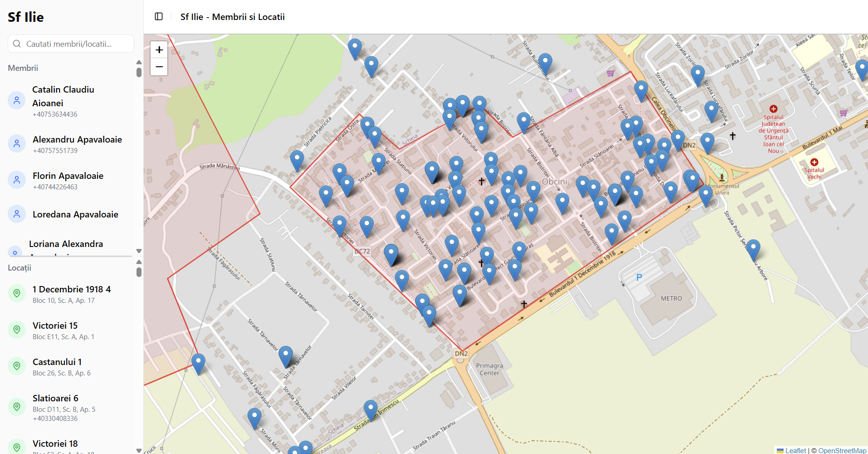This screenshot has height=454, width=868.
Task: Select member Alexandru Apavaloaie
Action: pos(77,144)
